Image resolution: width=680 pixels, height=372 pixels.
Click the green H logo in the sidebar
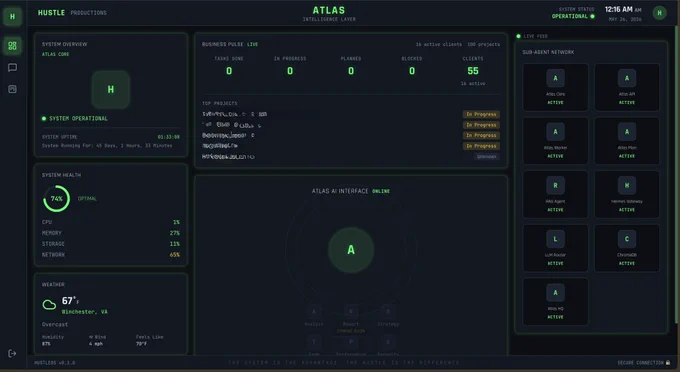coord(12,17)
